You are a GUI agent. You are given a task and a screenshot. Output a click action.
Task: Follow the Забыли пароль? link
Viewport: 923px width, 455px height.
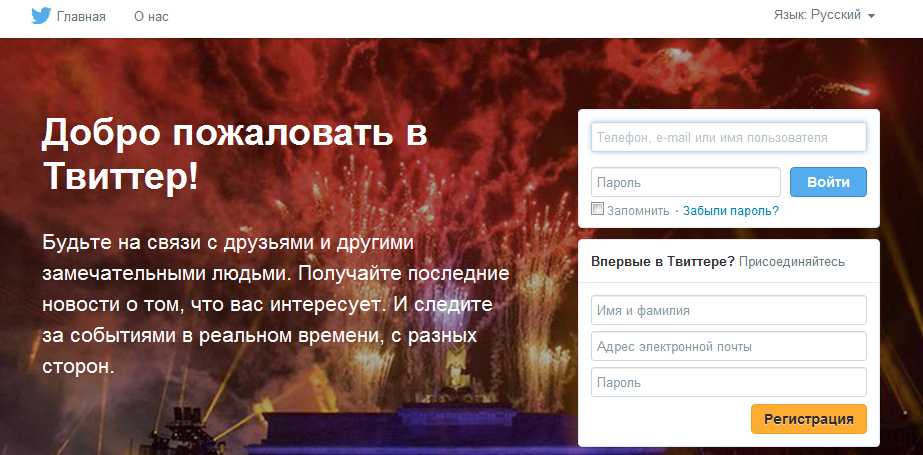(731, 211)
